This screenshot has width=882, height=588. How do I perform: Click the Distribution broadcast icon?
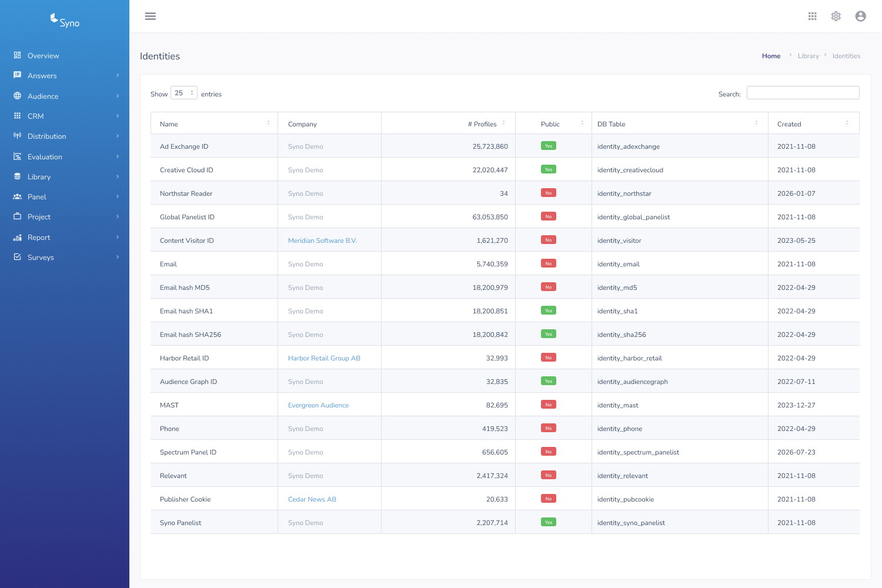[x=18, y=136]
